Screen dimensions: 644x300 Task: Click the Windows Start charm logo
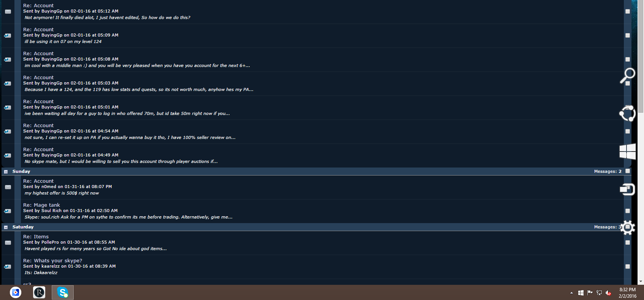coord(628,152)
